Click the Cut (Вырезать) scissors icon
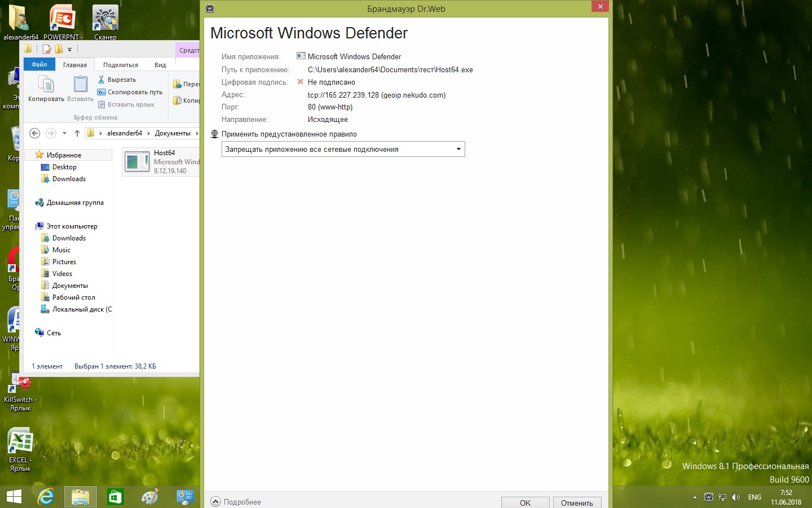 coord(101,80)
